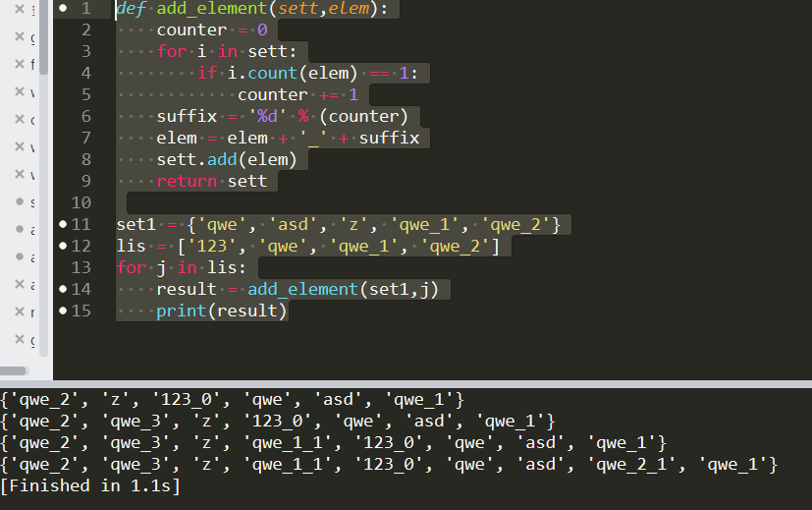Click the gutter dot on line 1
The width and height of the screenshot is (812, 510).
pos(63,8)
